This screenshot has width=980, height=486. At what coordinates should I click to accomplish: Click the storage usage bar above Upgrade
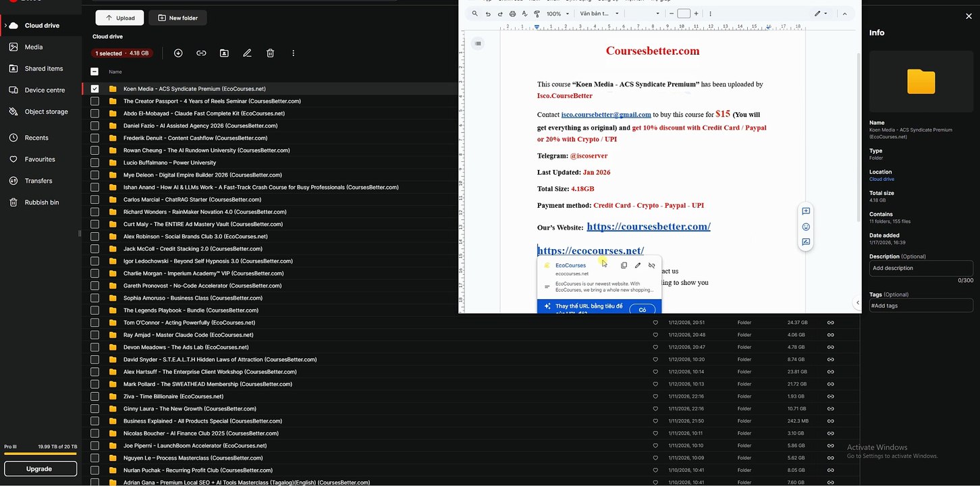[x=40, y=454]
